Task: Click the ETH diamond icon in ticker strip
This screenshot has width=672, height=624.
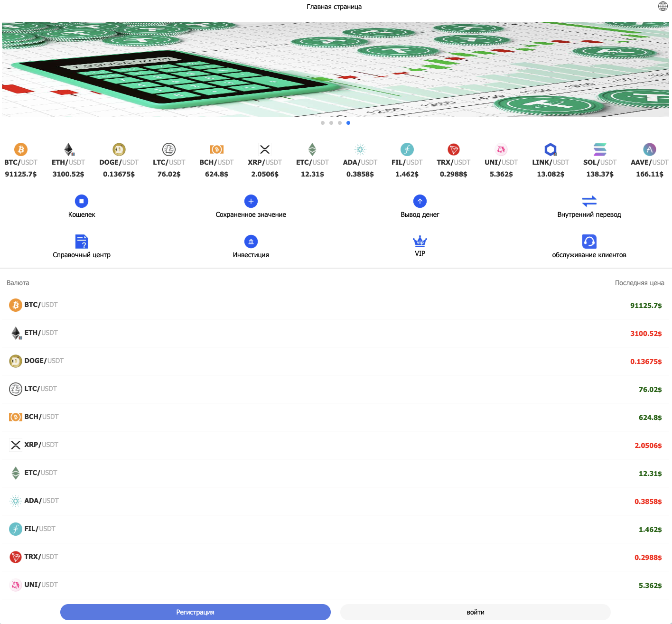Action: [x=69, y=149]
